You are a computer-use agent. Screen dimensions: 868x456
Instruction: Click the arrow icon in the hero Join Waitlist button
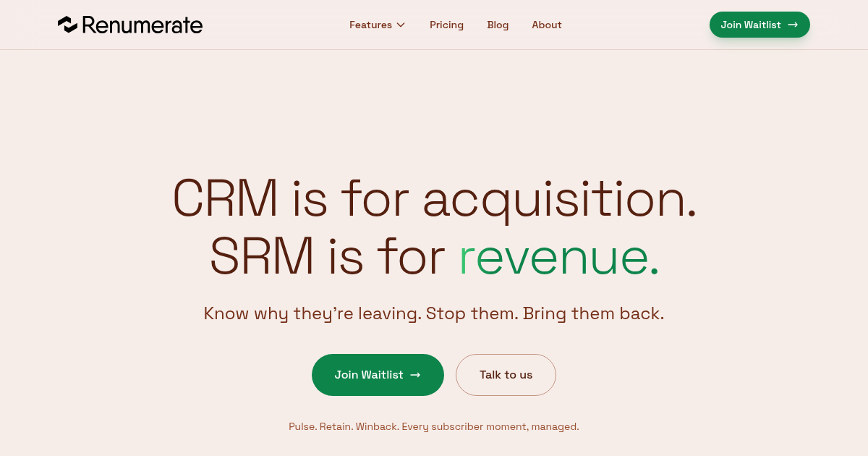click(415, 375)
